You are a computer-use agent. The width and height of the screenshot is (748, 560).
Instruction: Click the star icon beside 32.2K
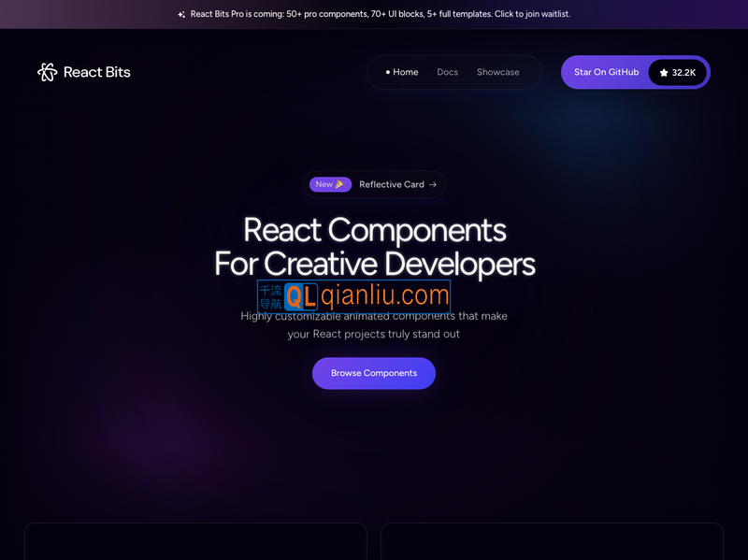(x=664, y=73)
